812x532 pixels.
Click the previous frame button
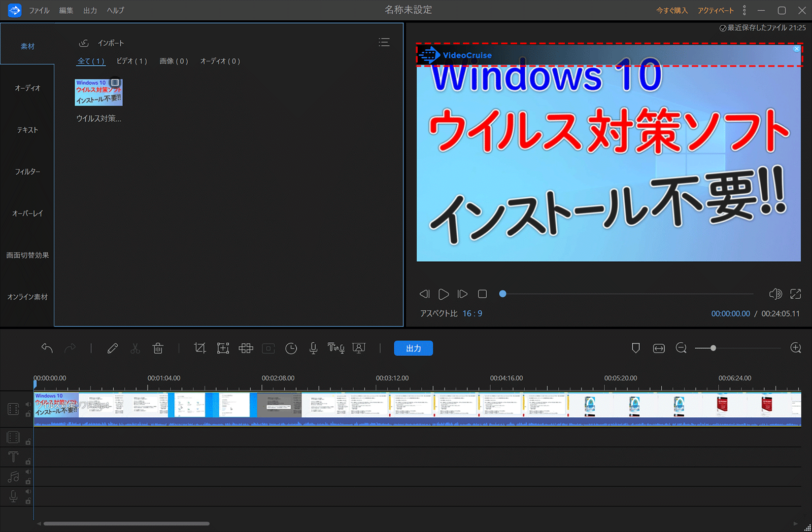425,294
